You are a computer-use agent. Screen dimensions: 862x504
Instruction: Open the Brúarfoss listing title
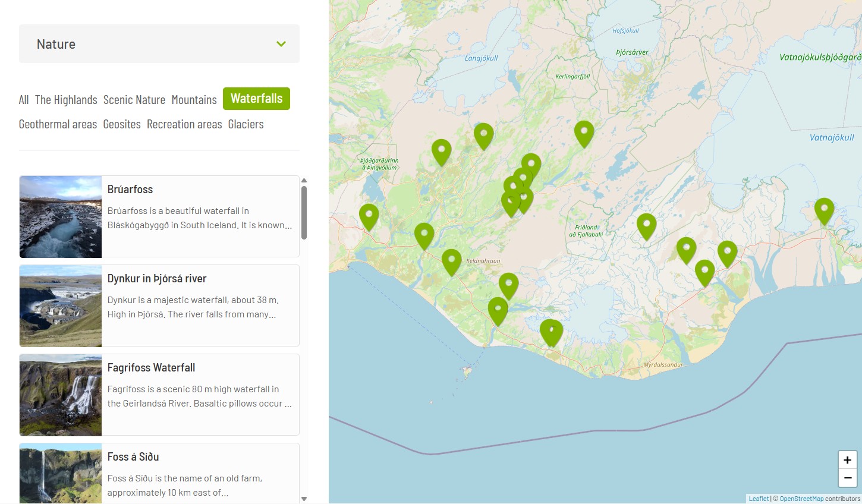(130, 190)
